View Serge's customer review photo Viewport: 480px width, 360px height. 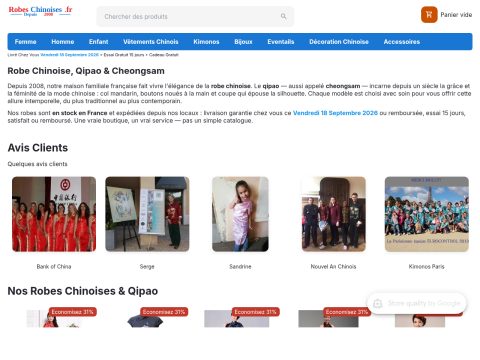tap(147, 214)
